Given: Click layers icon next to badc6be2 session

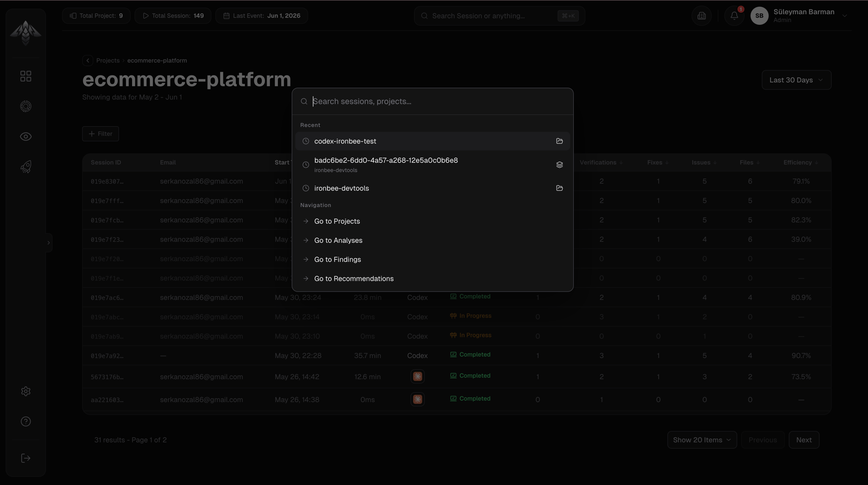Looking at the screenshot, I should [x=559, y=165].
